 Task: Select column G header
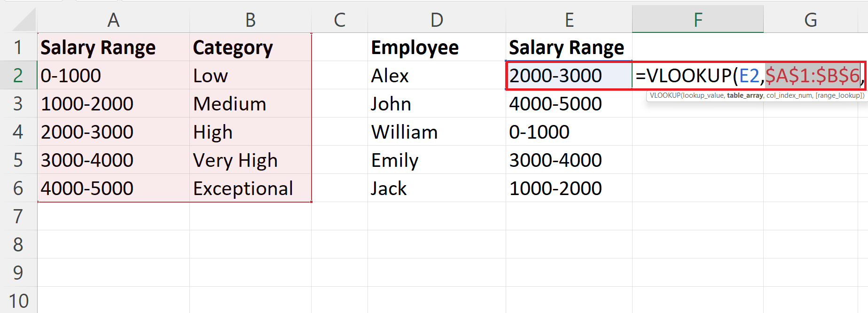point(810,20)
